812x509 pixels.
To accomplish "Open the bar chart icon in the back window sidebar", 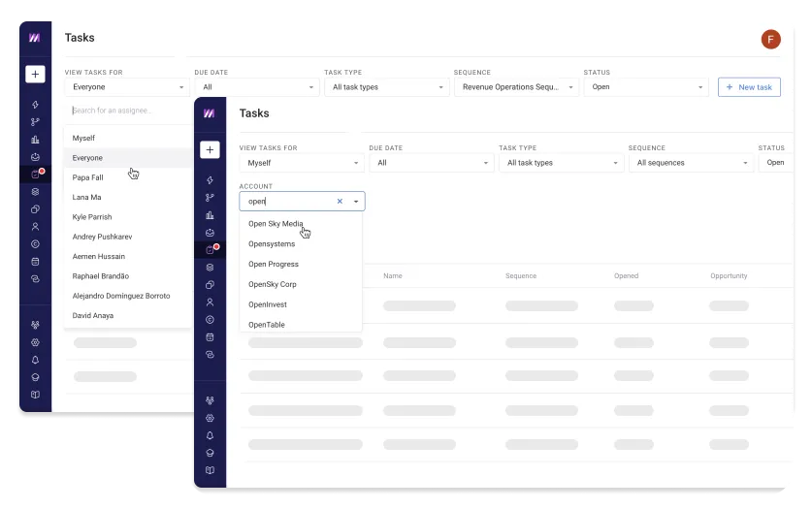I will 35,140.
